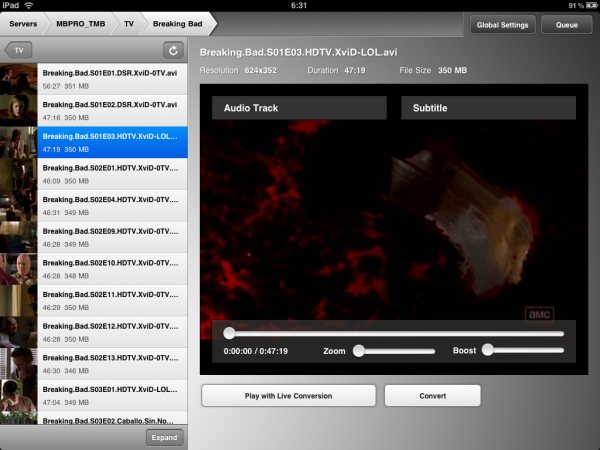600x450 pixels.
Task: Tap the battery icon in the status bar
Action: point(592,5)
